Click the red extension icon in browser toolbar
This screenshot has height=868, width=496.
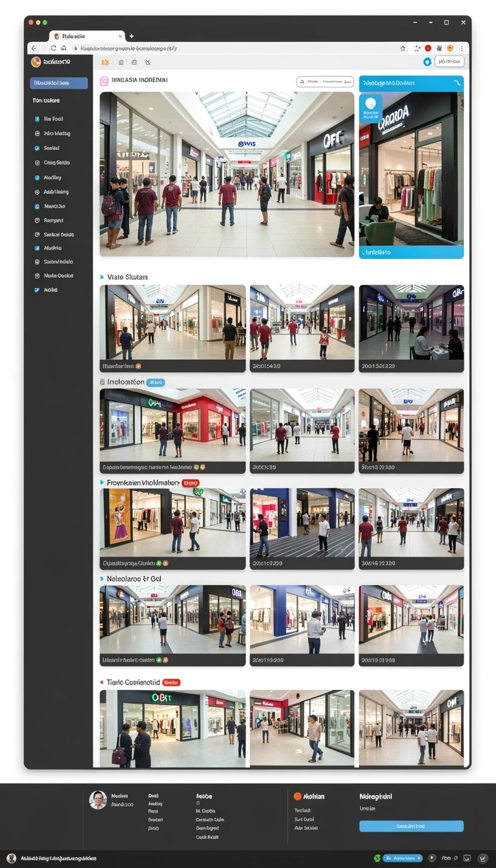(x=428, y=48)
